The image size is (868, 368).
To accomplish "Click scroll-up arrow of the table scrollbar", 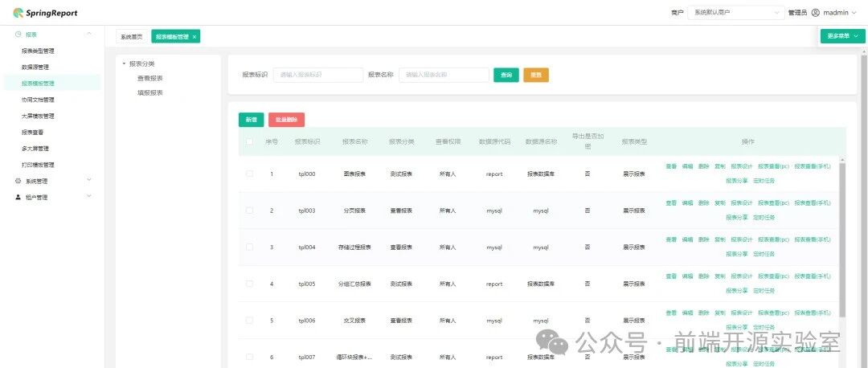I will 842,160.
